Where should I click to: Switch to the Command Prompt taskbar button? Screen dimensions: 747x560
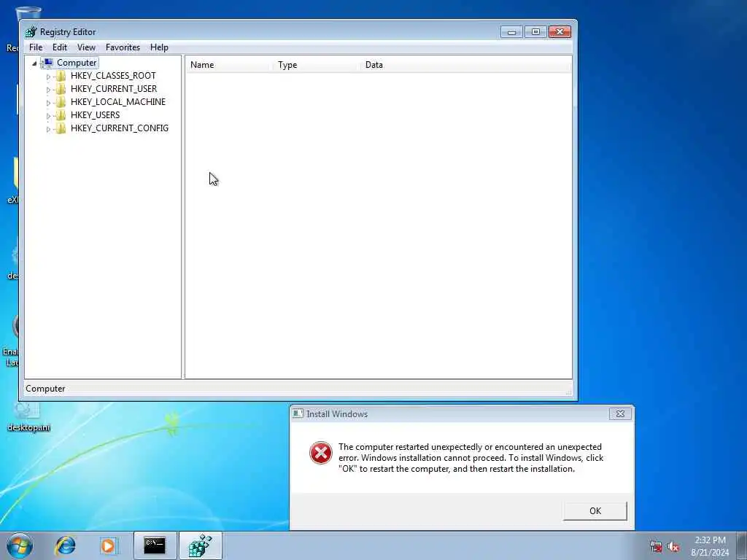155,545
